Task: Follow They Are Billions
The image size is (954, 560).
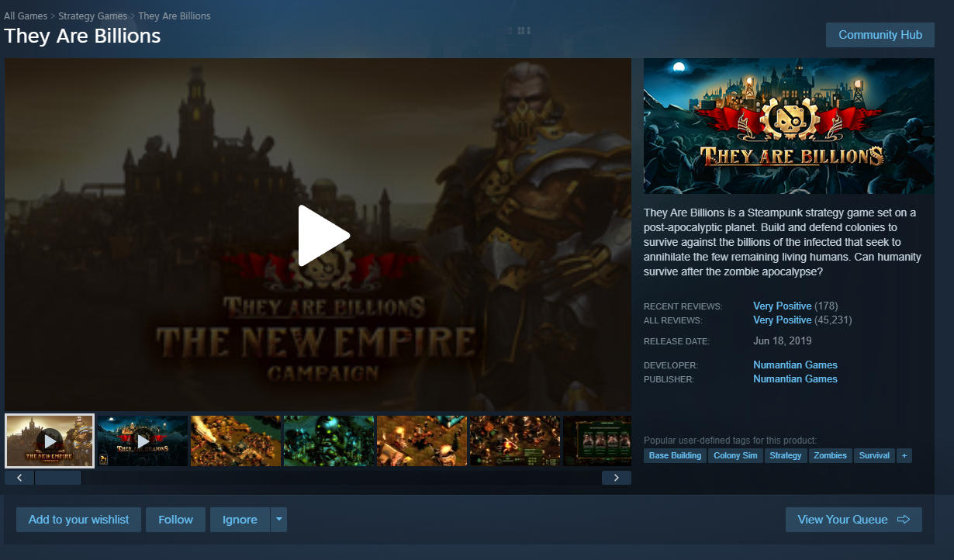Action: click(175, 520)
